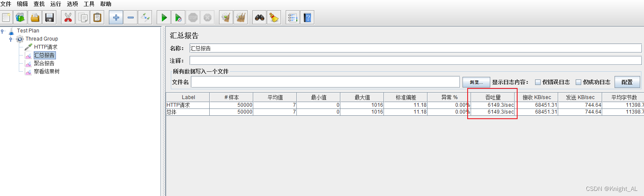Select Test Plan in the tree
Screen dimensions: 644x196
pos(28,31)
